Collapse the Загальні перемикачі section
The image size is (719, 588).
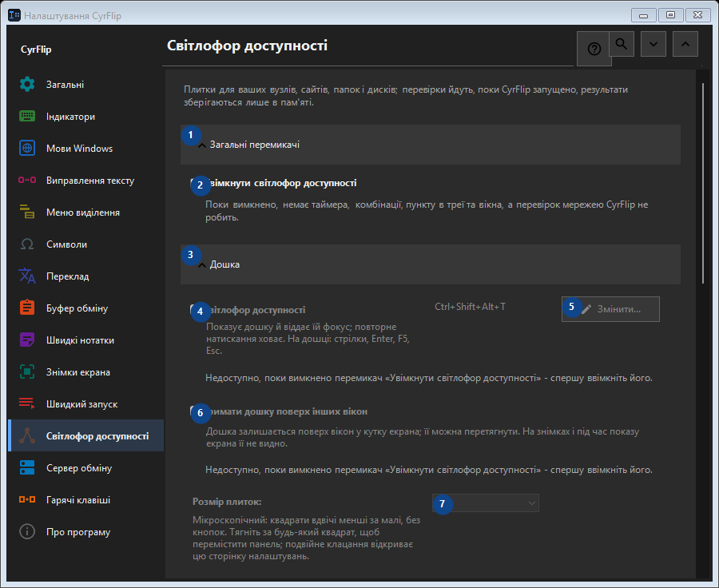[430, 145]
